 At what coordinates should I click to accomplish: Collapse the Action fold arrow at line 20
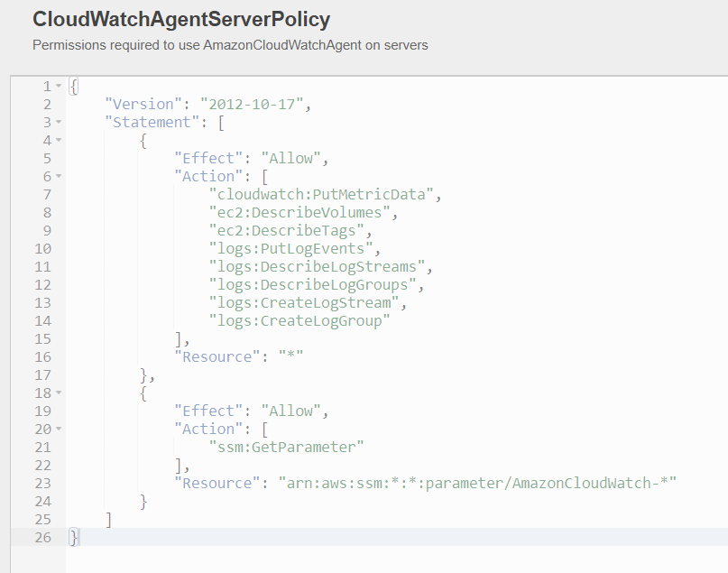pyautogui.click(x=59, y=429)
